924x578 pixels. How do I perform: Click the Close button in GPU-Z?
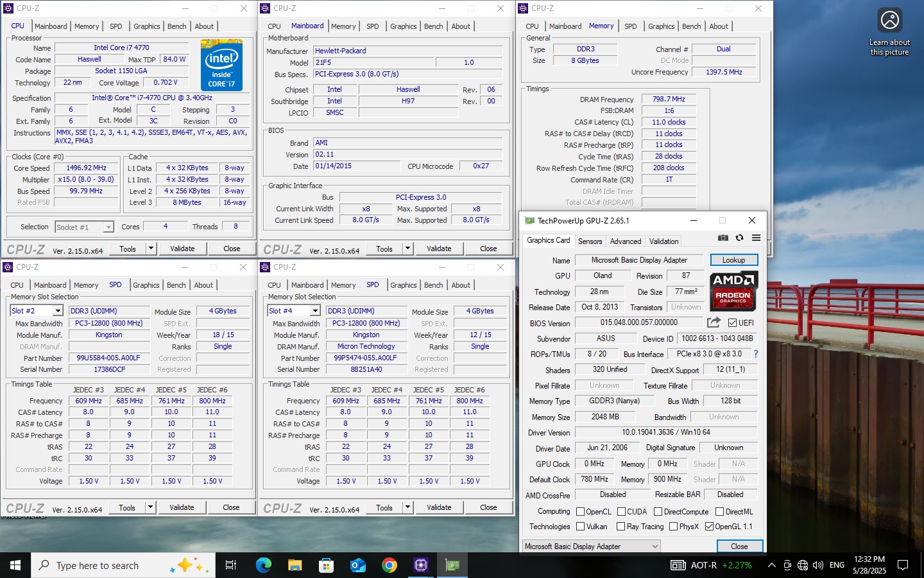739,547
